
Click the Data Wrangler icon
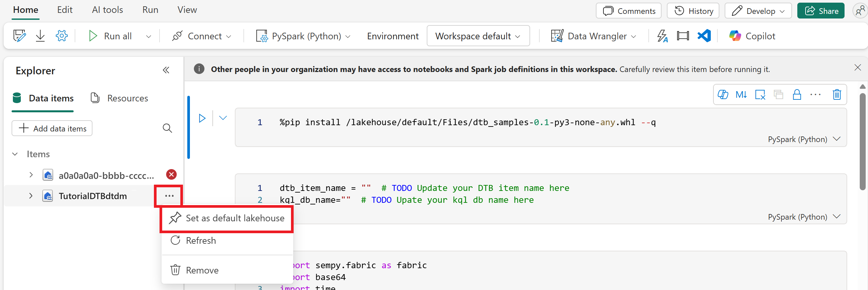(557, 36)
